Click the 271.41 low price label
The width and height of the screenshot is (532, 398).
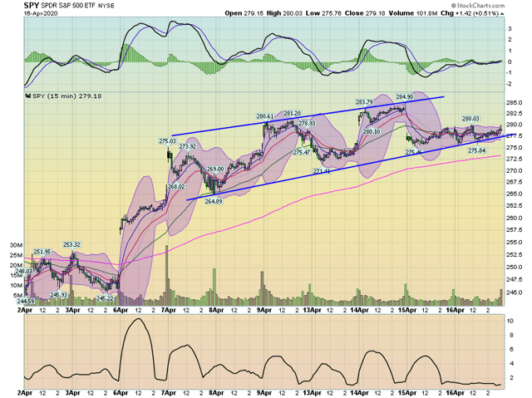(x=322, y=171)
